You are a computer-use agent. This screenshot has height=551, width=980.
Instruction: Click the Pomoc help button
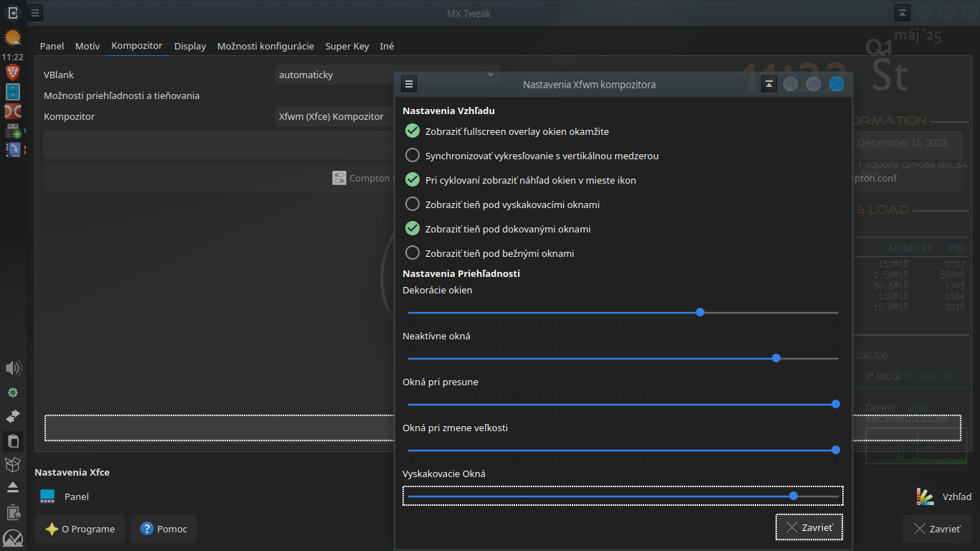click(x=164, y=529)
